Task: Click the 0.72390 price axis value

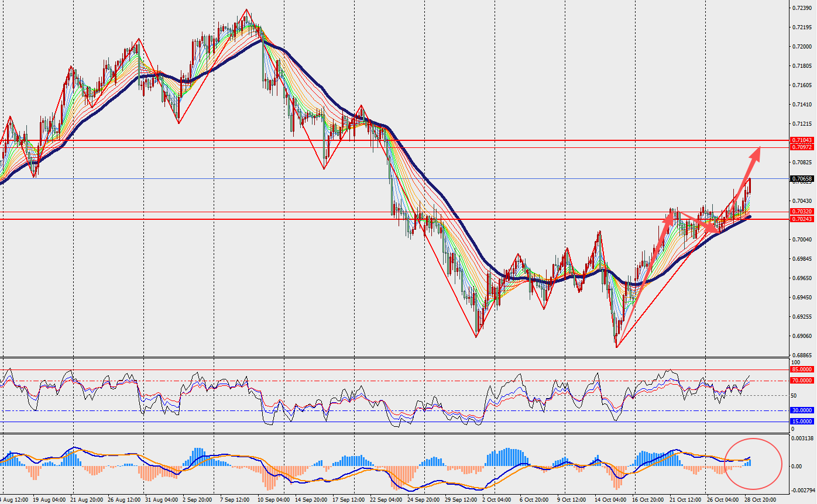Action: coord(801,8)
